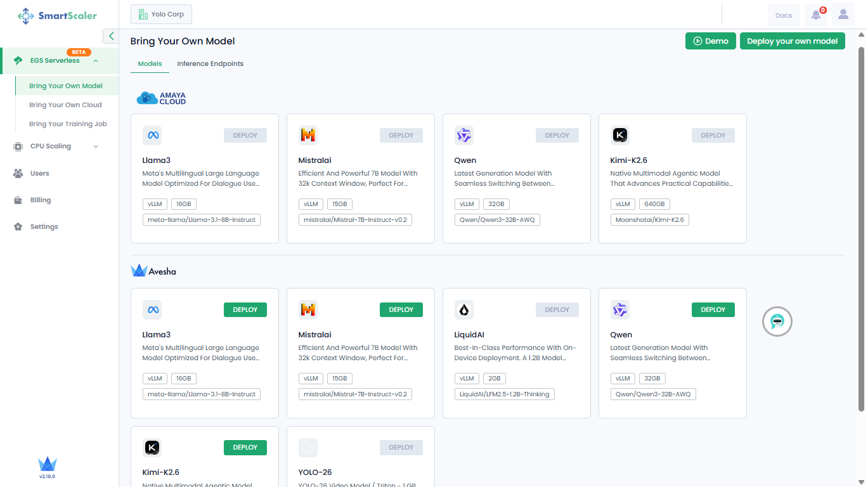Click the BETA badge on EGS Serverless

point(79,52)
